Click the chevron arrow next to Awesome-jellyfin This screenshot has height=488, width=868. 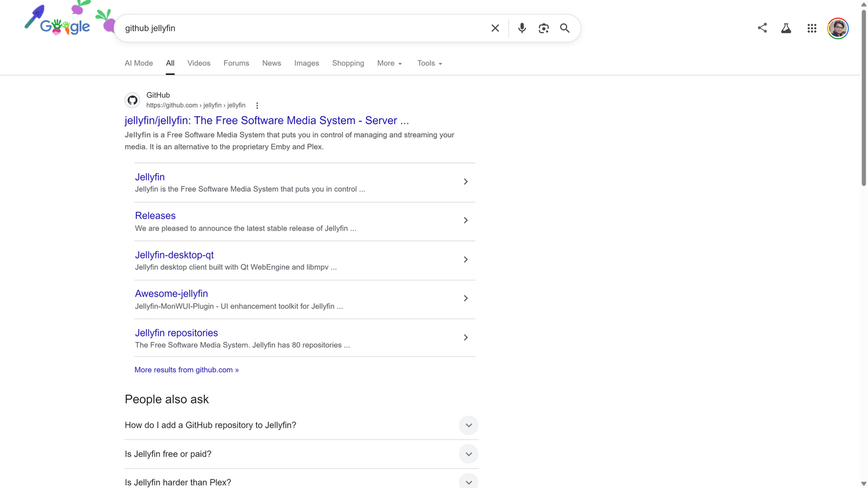tap(465, 298)
